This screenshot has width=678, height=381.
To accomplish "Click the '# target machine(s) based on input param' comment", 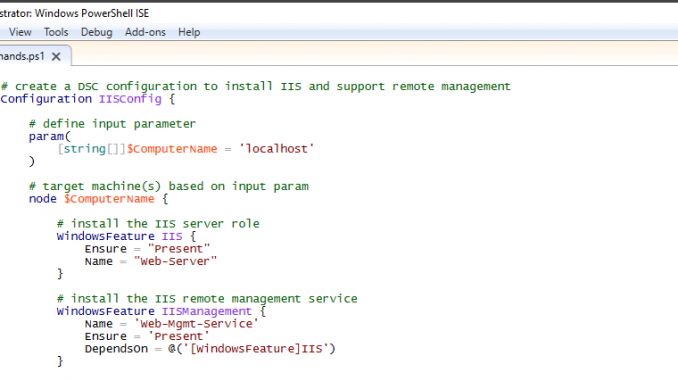I will [x=169, y=186].
